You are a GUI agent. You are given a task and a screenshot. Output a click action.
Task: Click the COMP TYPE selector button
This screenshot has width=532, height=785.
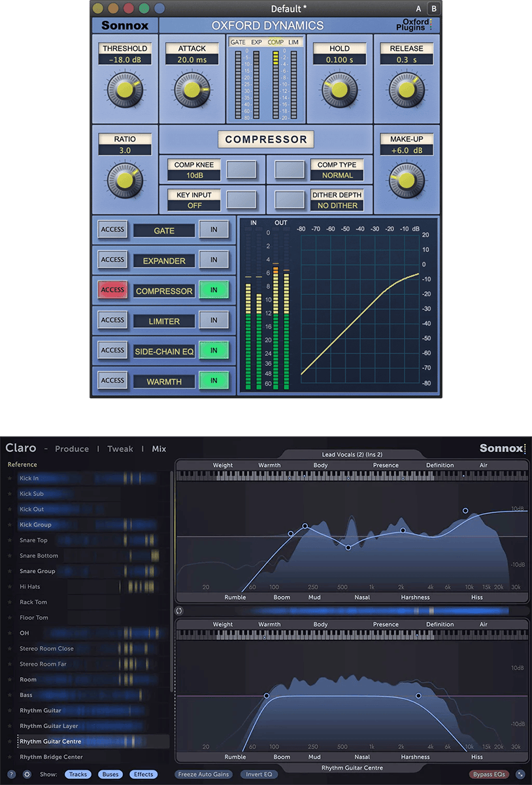pos(290,170)
